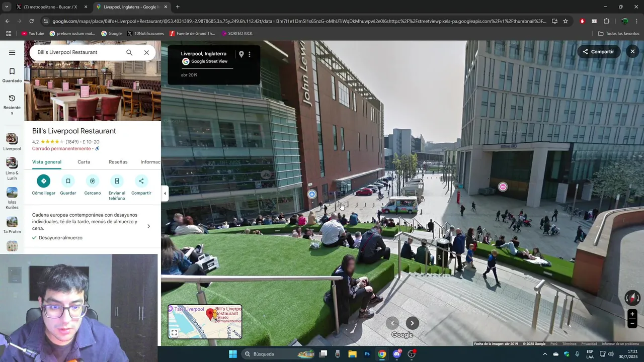The image size is (644, 362).
Task: Zoom in Street View with plus button
Action: click(x=632, y=314)
